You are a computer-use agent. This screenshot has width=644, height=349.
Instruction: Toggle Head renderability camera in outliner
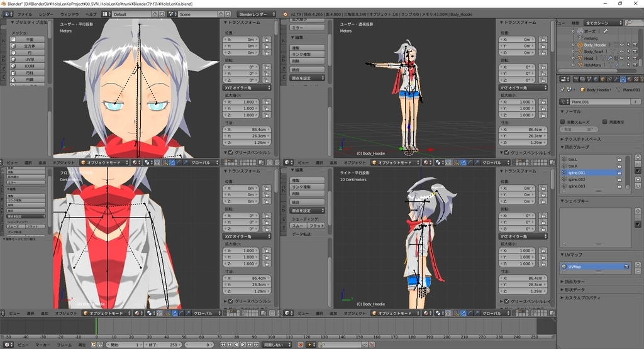tap(635, 58)
